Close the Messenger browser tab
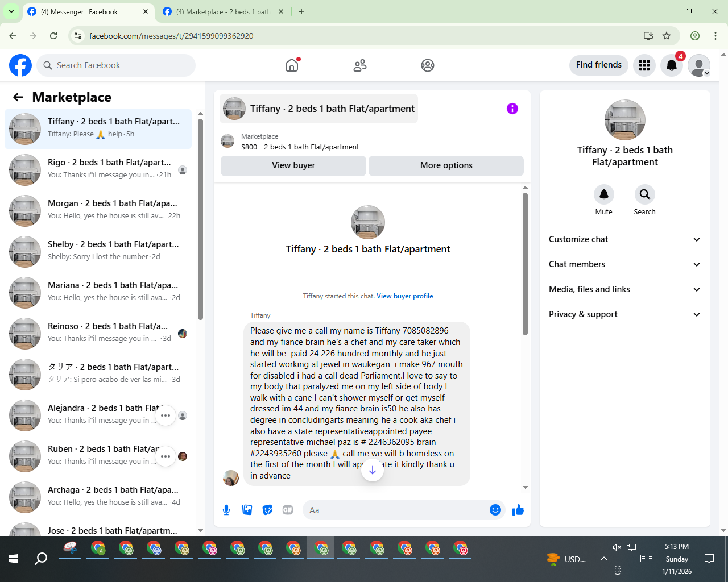The height and width of the screenshot is (582, 728). pos(146,11)
